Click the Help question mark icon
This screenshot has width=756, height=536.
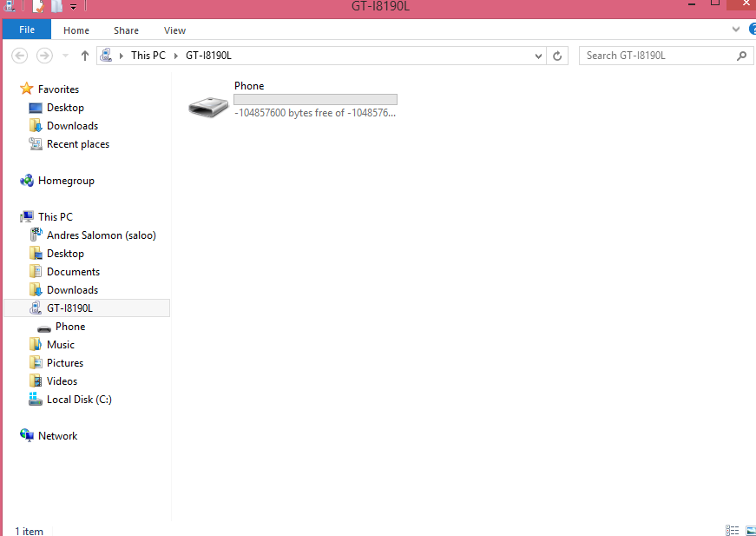pyautogui.click(x=752, y=30)
